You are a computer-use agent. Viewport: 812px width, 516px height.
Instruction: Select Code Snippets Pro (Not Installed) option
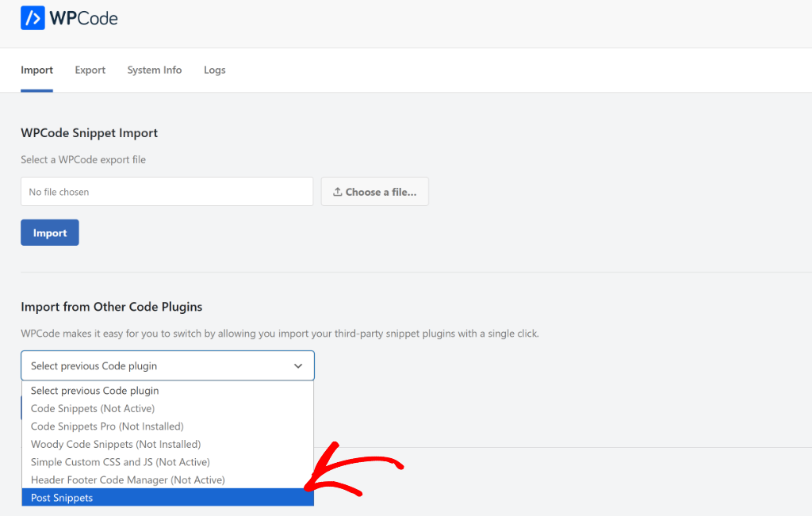[167, 426]
